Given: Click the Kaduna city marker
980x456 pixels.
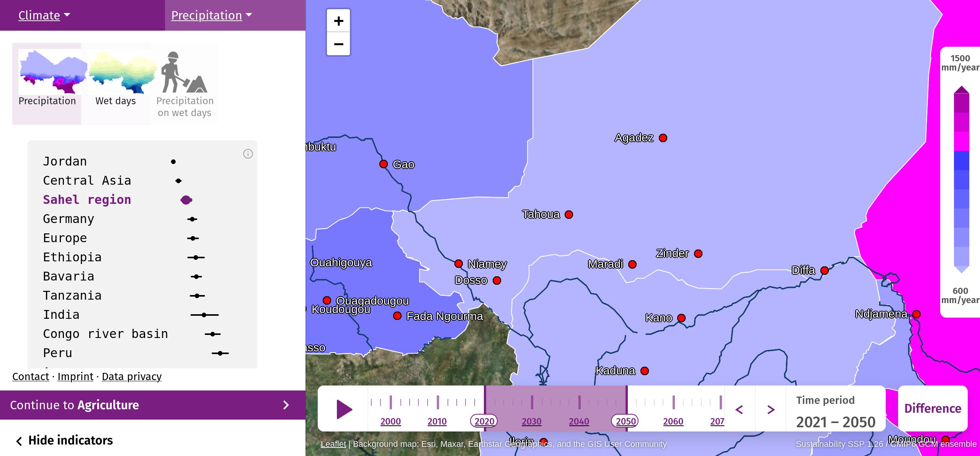Looking at the screenshot, I should click(x=645, y=371).
